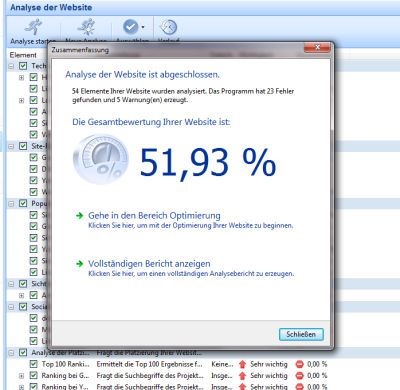Click the percentage gauge icon in summary
This screenshot has height=390, width=400.
[x=101, y=159]
